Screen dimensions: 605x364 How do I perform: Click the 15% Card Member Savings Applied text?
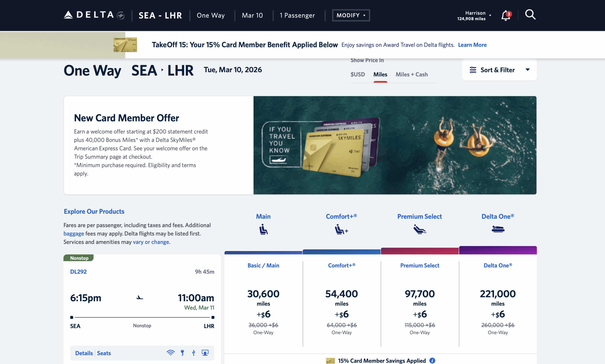click(x=382, y=360)
